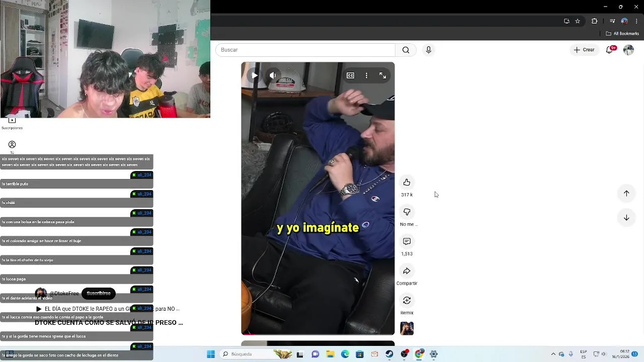
Task: Open Suscripciones in the YouTube sidebar
Action: point(12,123)
